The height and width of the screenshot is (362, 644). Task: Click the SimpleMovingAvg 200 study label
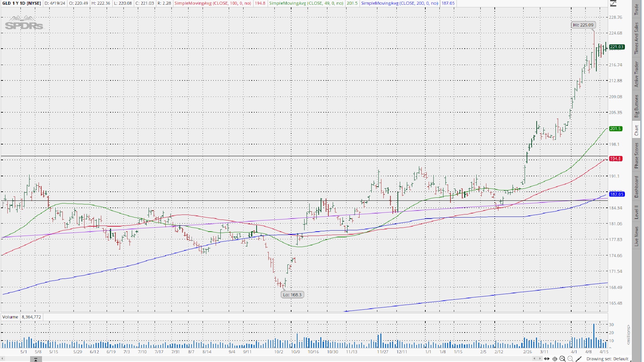399,3
